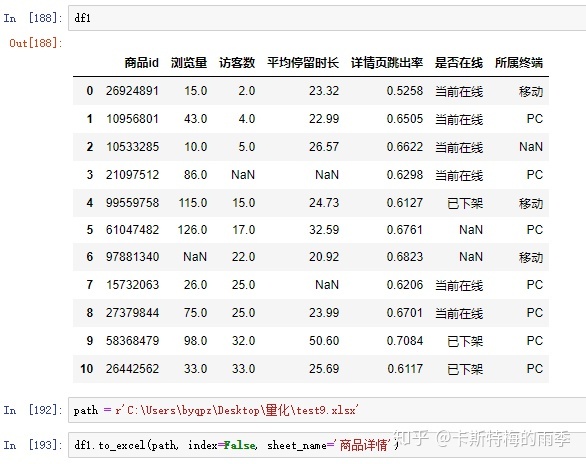Screen dimensions: 586x464
Task: Click product id cell 26924891
Action: point(132,91)
